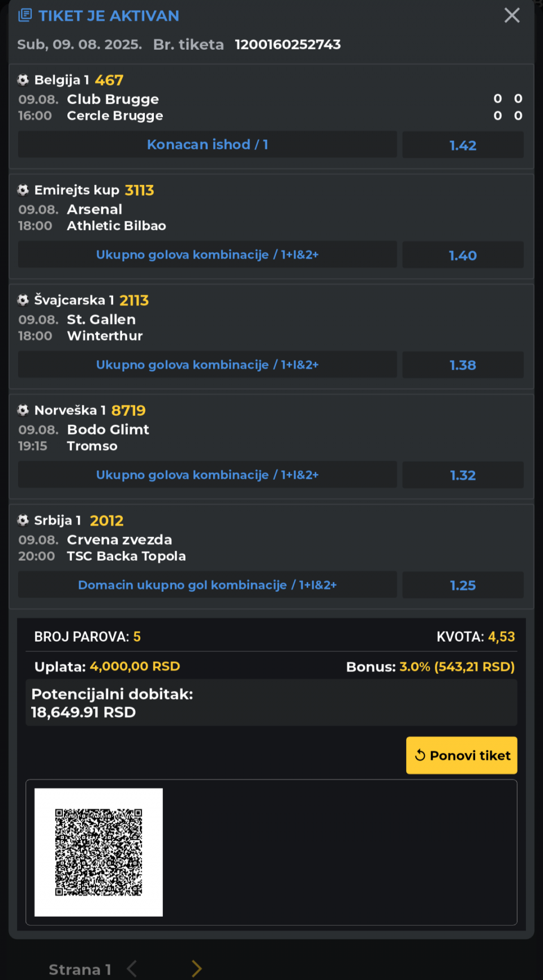The height and width of the screenshot is (980, 543).
Task: Select Domacin ukupno gol kombinacije bet
Action: tap(208, 585)
